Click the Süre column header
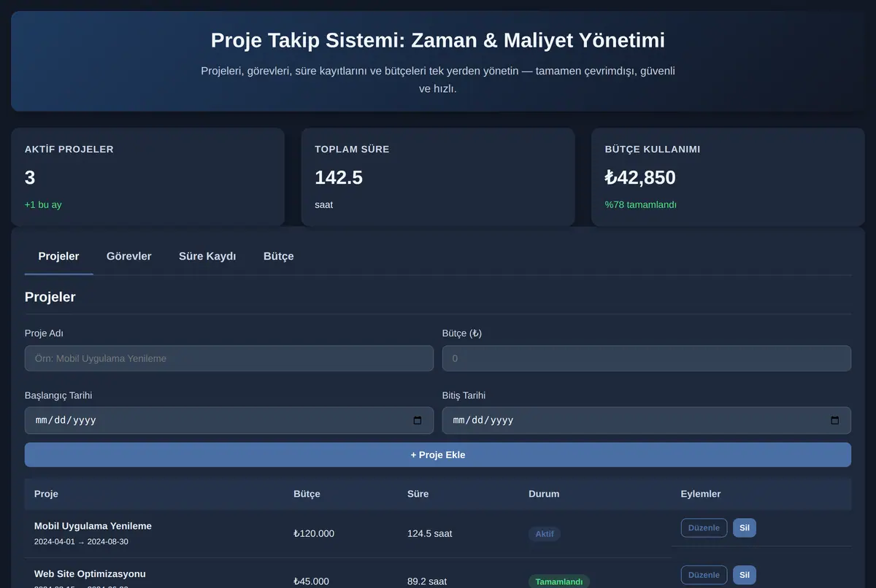 click(x=418, y=494)
